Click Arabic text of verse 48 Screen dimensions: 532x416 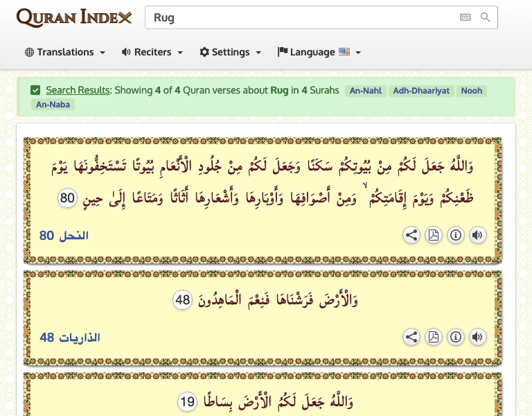click(x=278, y=300)
